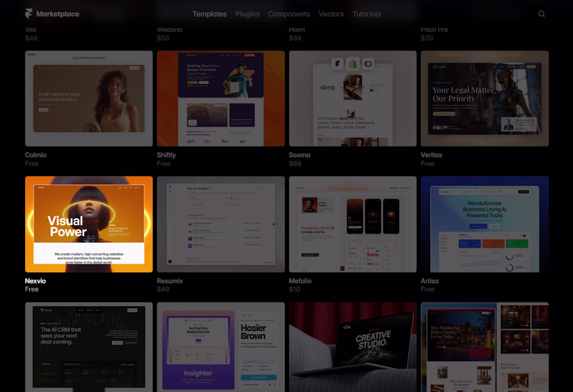Open the Nexvio Visual Power thumbnail

[89, 224]
